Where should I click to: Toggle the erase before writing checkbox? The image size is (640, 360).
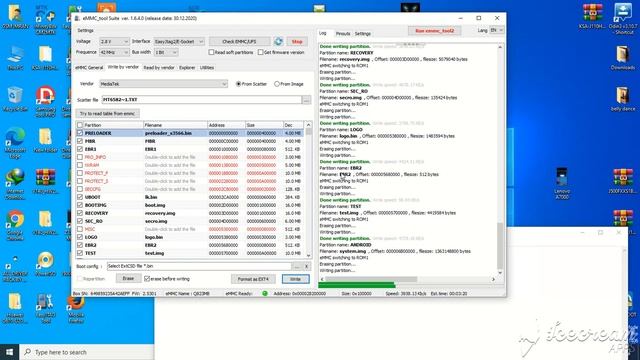(x=147, y=279)
